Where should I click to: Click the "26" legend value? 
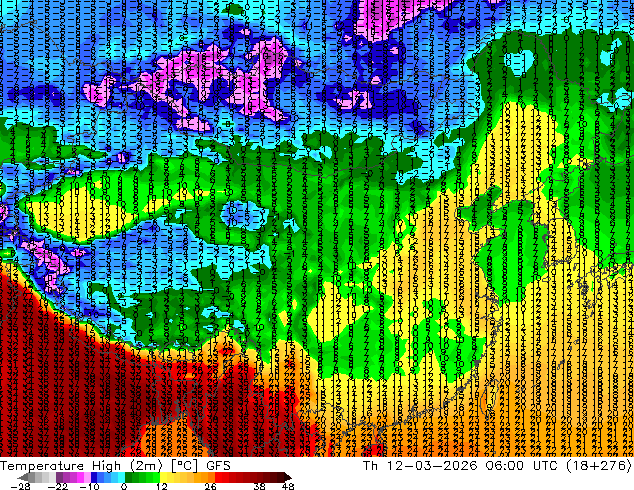(210, 486)
